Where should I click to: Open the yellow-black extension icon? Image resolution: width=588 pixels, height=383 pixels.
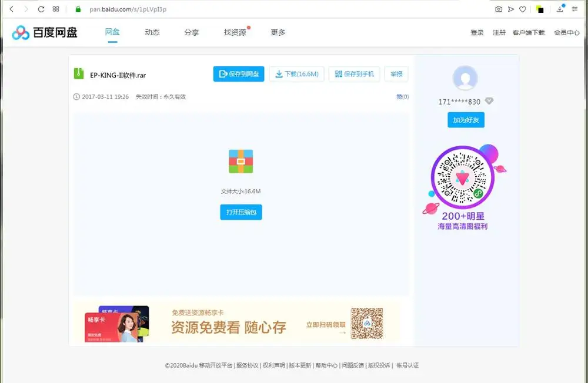point(540,9)
